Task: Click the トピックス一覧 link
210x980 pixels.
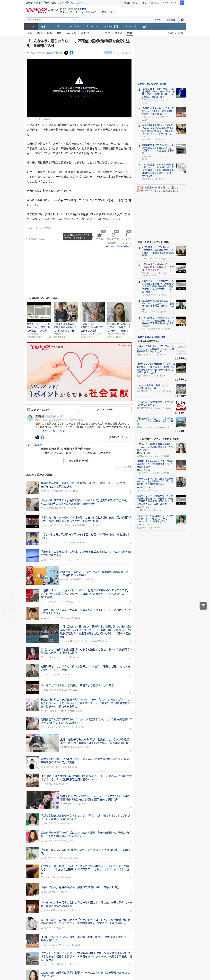Action: click(x=175, y=33)
